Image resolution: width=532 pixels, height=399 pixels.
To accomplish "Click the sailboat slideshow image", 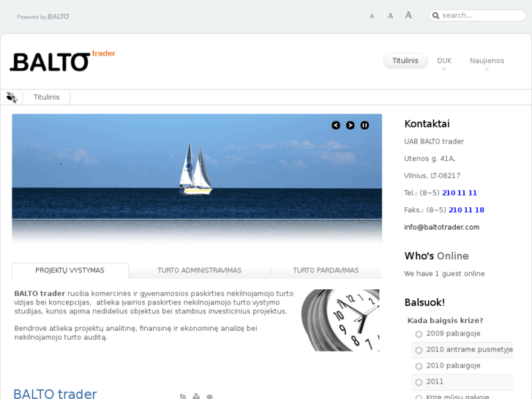I will coord(197,179).
